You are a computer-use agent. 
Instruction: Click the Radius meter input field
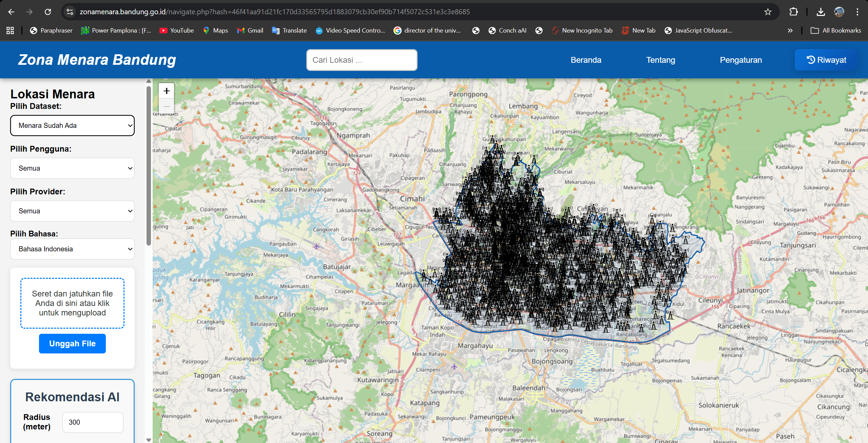coord(93,422)
